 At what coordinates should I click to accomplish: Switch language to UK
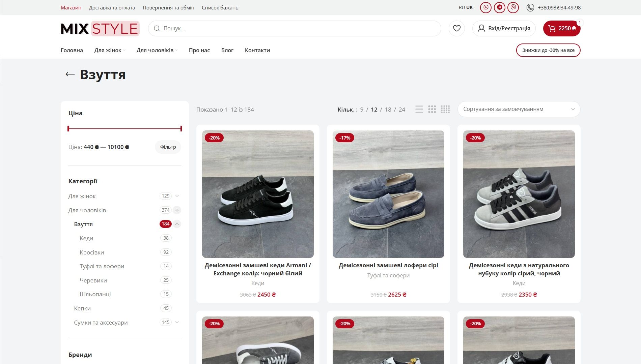pos(470,7)
